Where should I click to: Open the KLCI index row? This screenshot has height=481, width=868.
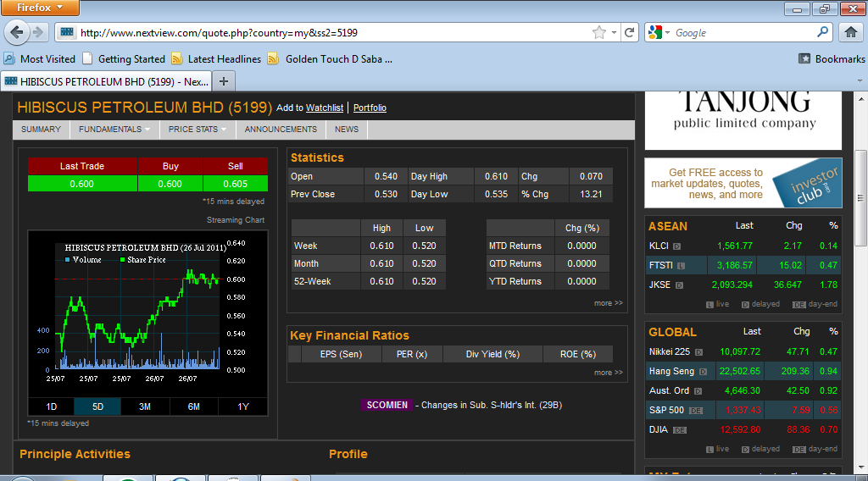click(743, 246)
